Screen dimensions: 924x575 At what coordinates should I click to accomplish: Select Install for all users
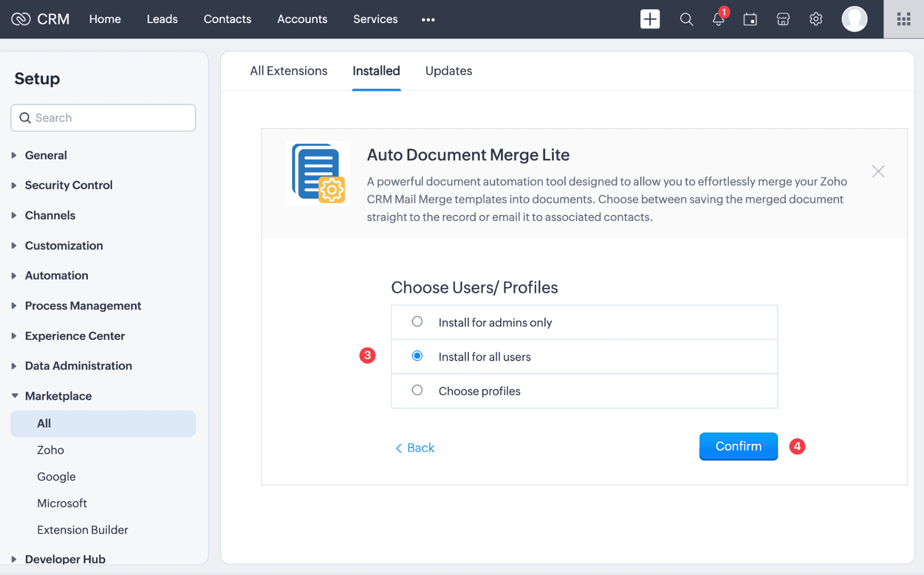(417, 356)
